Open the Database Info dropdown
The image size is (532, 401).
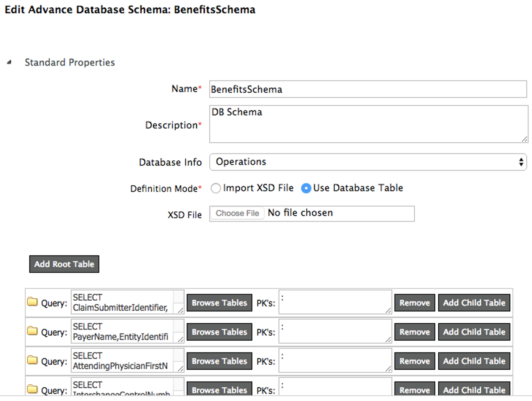[x=368, y=162]
